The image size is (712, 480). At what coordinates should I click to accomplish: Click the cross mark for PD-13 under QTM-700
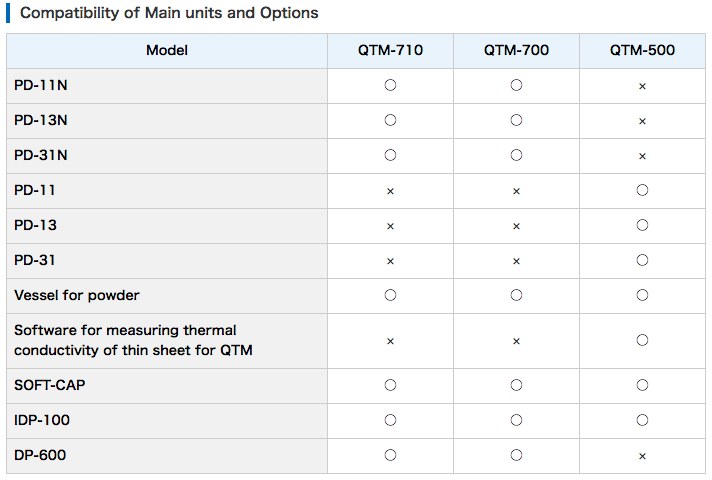[516, 226]
